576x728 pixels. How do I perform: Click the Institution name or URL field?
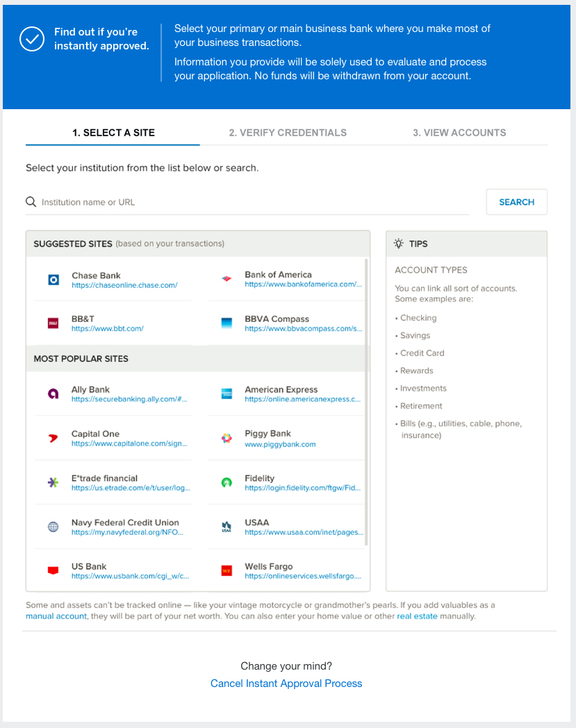250,202
